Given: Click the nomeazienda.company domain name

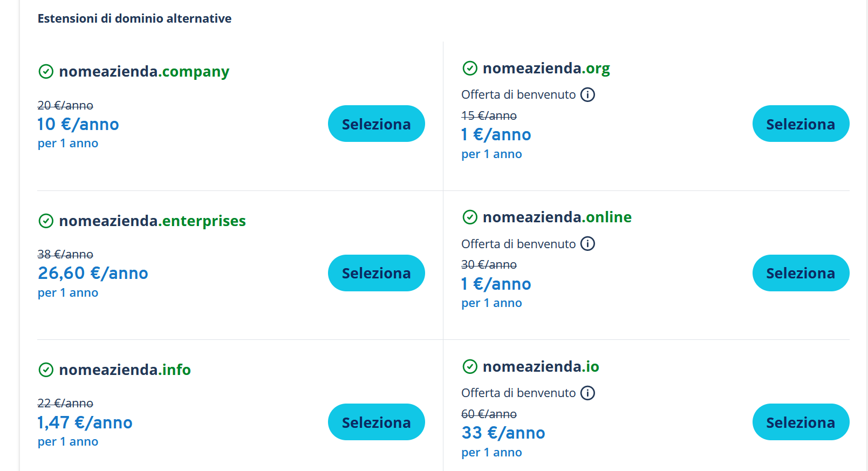Looking at the screenshot, I should click(x=144, y=72).
